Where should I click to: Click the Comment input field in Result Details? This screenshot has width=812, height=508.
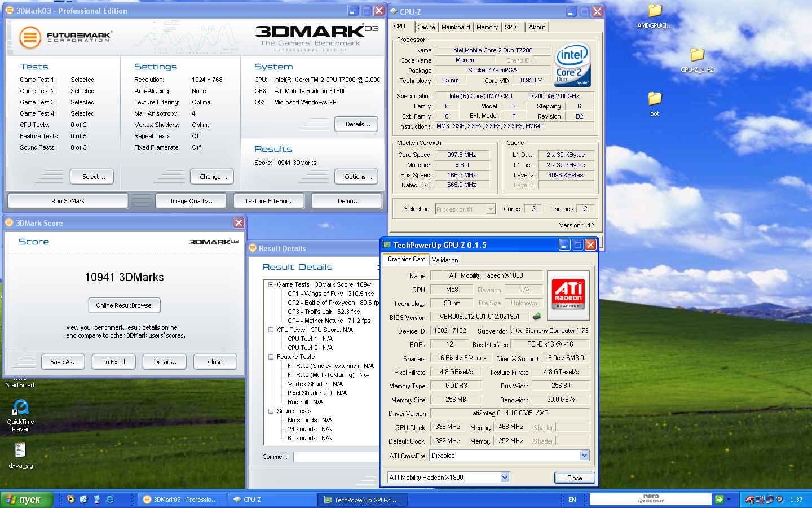pyautogui.click(x=336, y=457)
